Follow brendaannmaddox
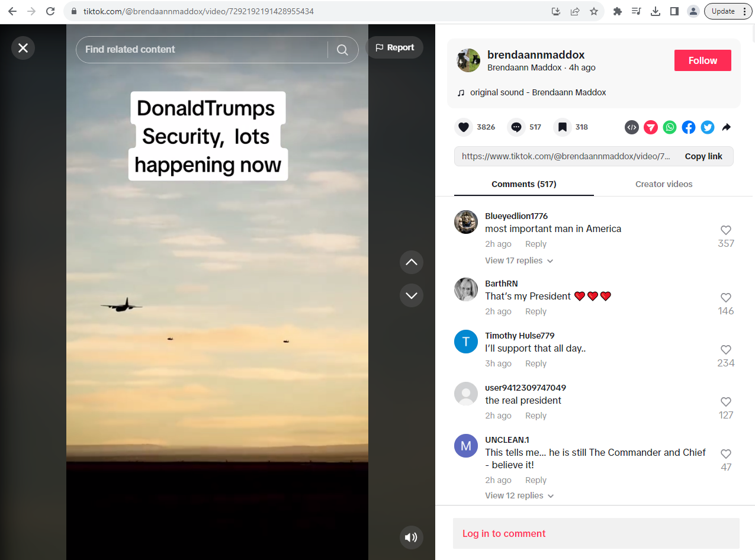The width and height of the screenshot is (755, 560). (703, 60)
